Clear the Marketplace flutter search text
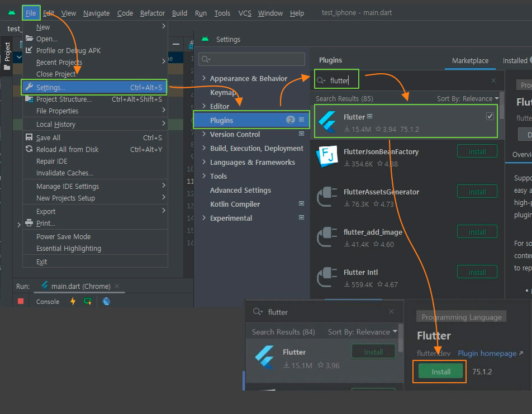Viewport: 532px width, 414px height. pos(493,80)
